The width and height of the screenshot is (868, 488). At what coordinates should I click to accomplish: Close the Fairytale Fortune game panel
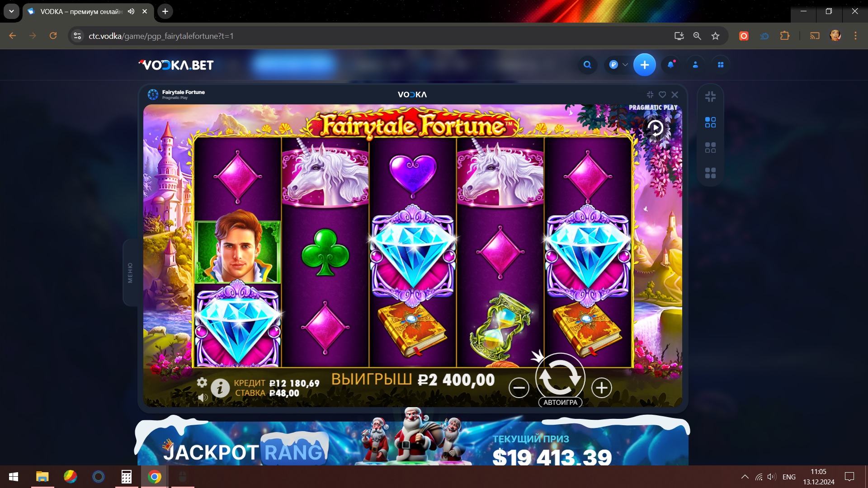675,94
